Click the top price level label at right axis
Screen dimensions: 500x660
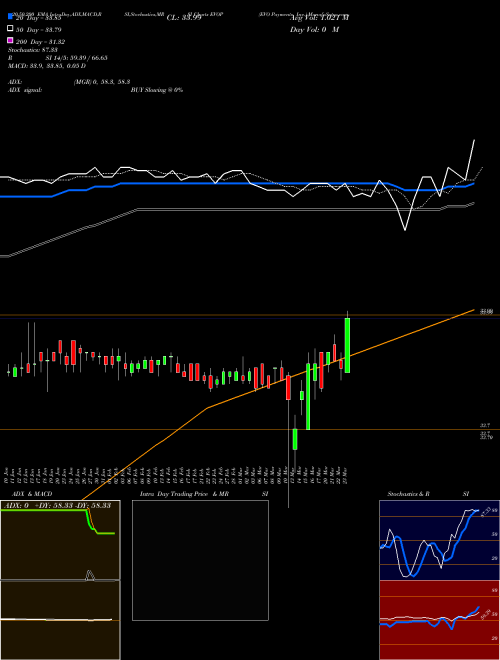[x=487, y=311]
